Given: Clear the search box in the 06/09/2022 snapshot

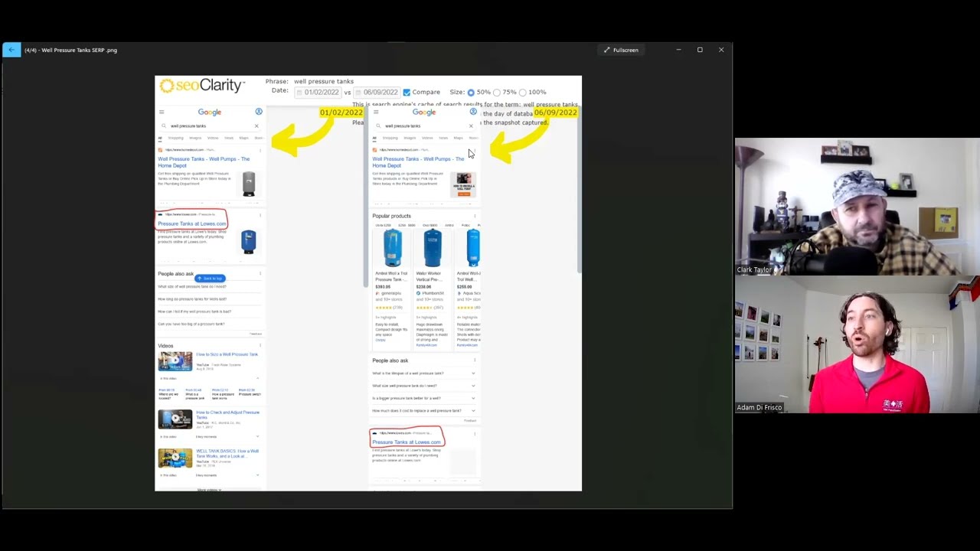Looking at the screenshot, I should click(x=471, y=126).
